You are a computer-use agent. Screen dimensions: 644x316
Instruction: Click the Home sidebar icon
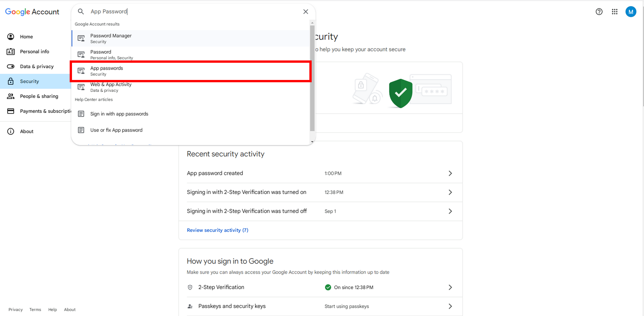11,37
